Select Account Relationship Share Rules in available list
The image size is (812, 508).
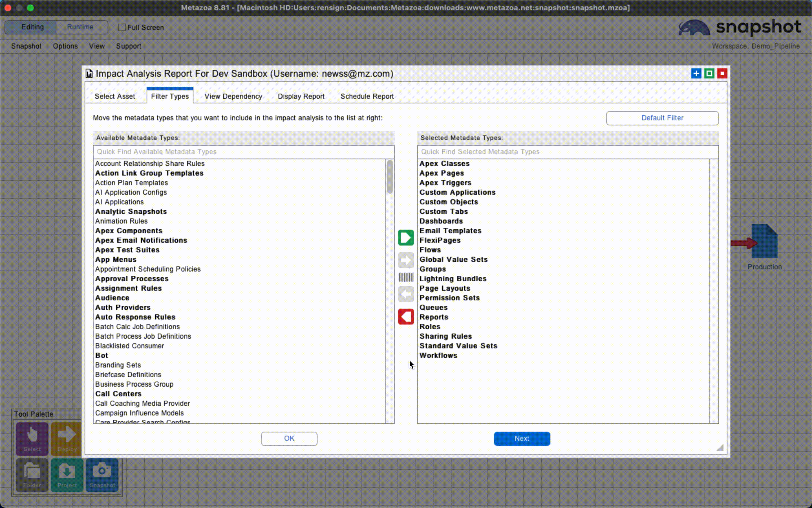coord(240,164)
